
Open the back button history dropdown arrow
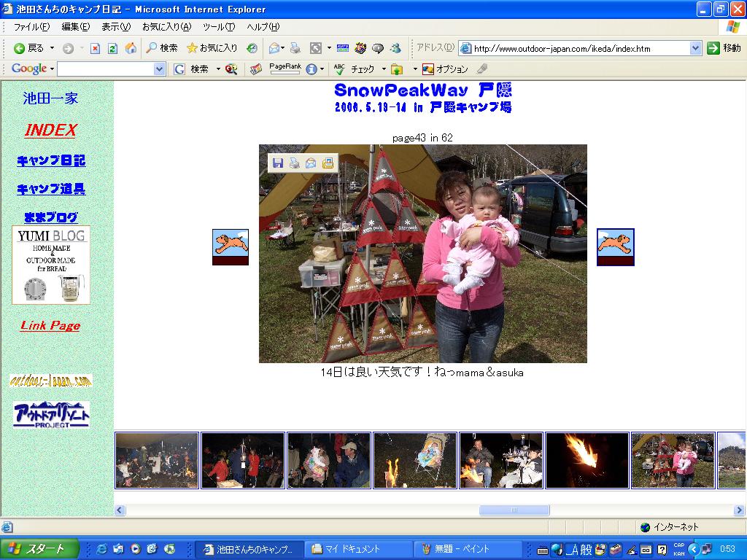pyautogui.click(x=52, y=48)
